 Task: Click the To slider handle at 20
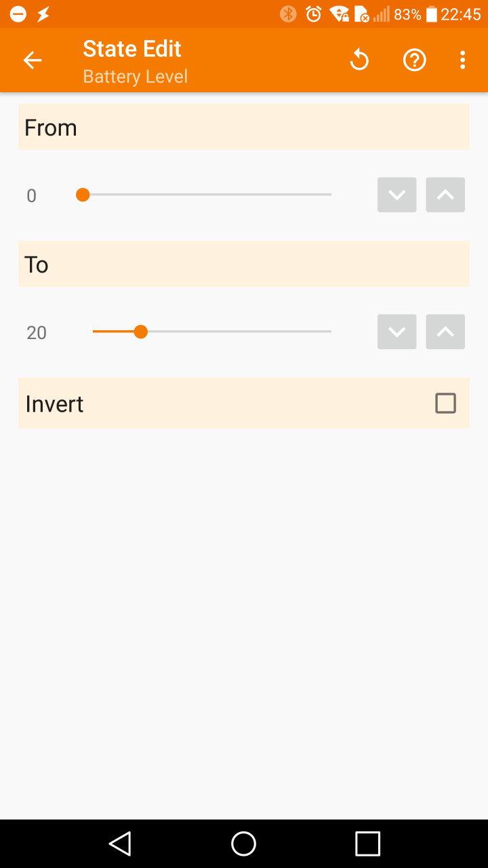coord(140,332)
